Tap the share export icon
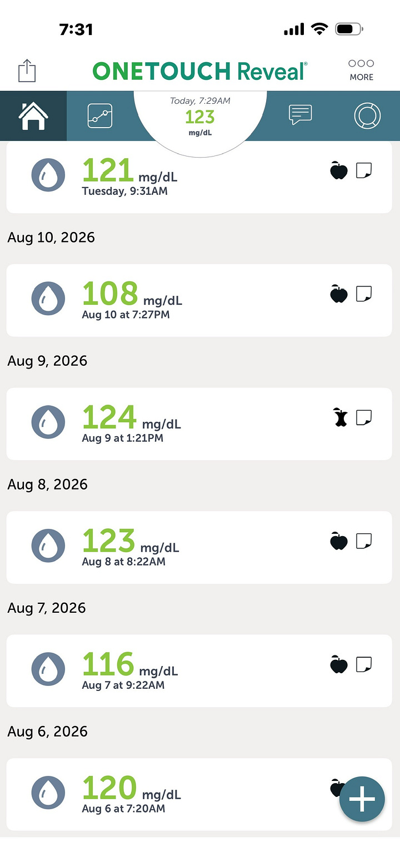Image resolution: width=400 pixels, height=868 pixels. click(27, 70)
